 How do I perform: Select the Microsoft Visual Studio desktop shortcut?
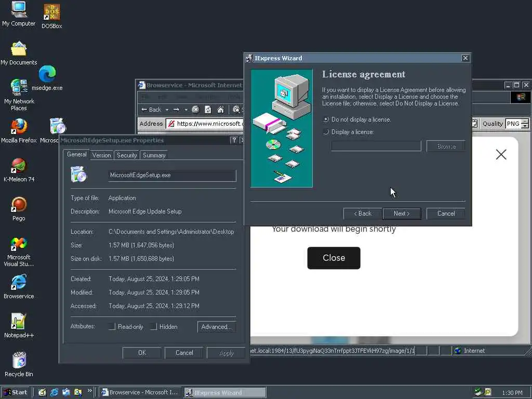click(x=19, y=251)
